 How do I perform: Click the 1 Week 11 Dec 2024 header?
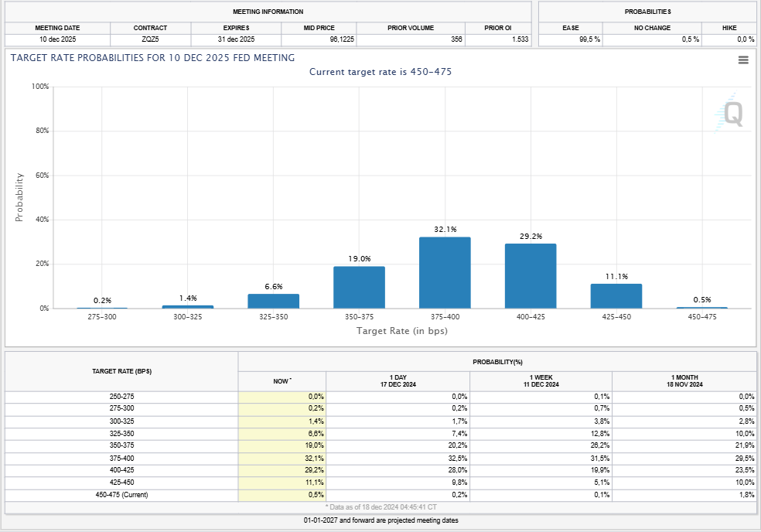point(541,381)
